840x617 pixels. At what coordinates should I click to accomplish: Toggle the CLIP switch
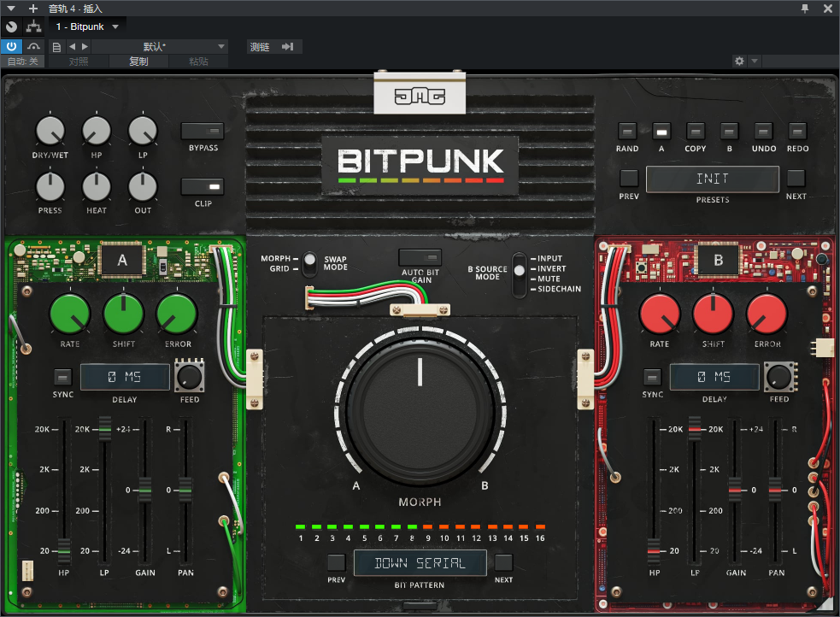[x=203, y=187]
